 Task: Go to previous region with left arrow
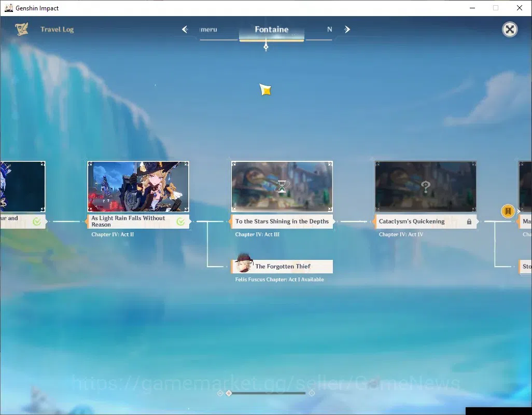(185, 30)
